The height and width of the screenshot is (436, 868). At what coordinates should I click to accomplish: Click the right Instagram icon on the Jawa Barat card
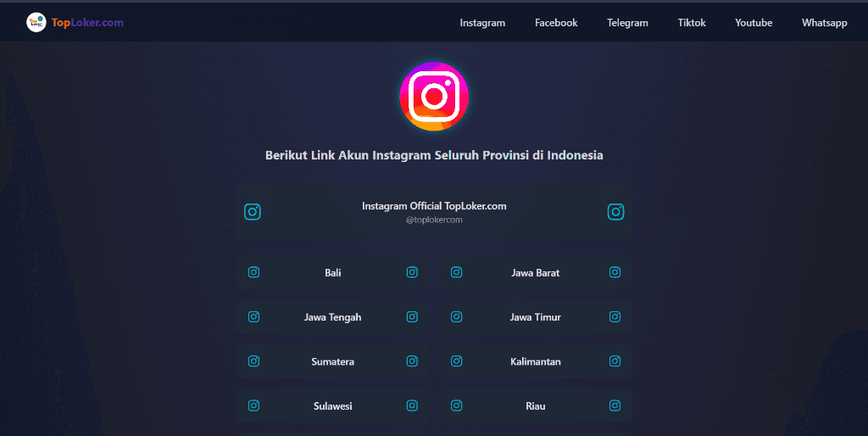tap(615, 272)
